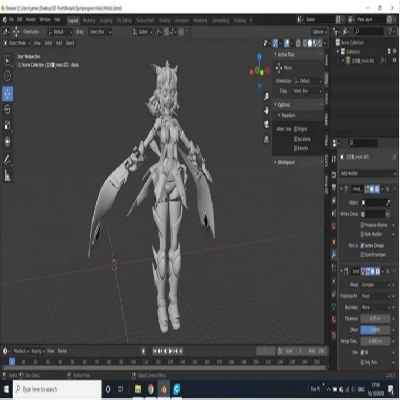This screenshot has height=400, width=400.
Task: Select the Move tool in left toolbar
Action: tap(7, 94)
